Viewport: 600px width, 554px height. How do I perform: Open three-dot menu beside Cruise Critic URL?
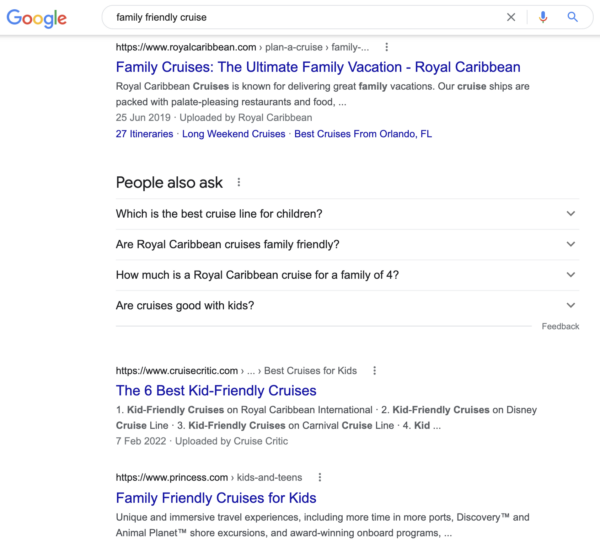(x=375, y=371)
